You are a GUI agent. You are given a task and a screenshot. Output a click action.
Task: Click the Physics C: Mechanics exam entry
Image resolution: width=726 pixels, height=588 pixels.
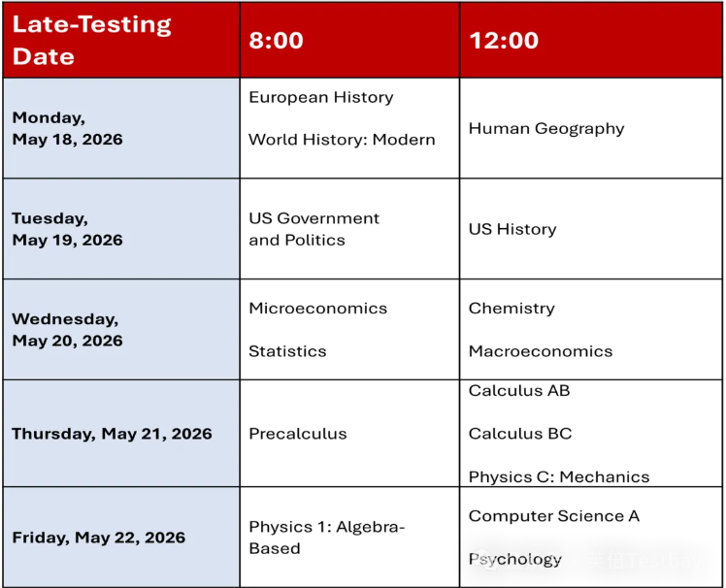coord(559,477)
